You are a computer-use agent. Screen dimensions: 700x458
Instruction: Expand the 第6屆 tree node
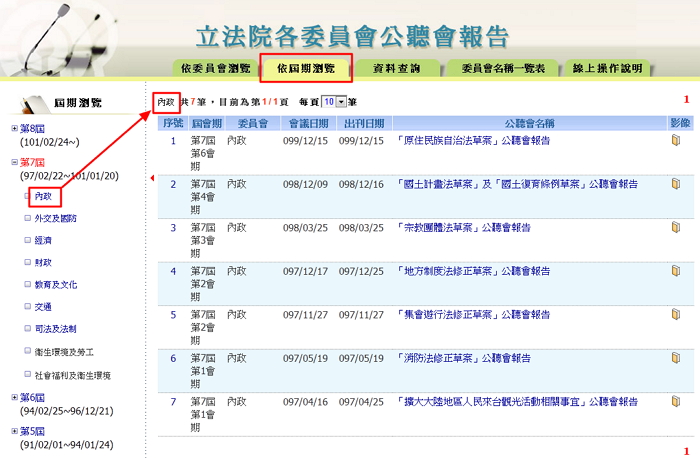(14, 397)
